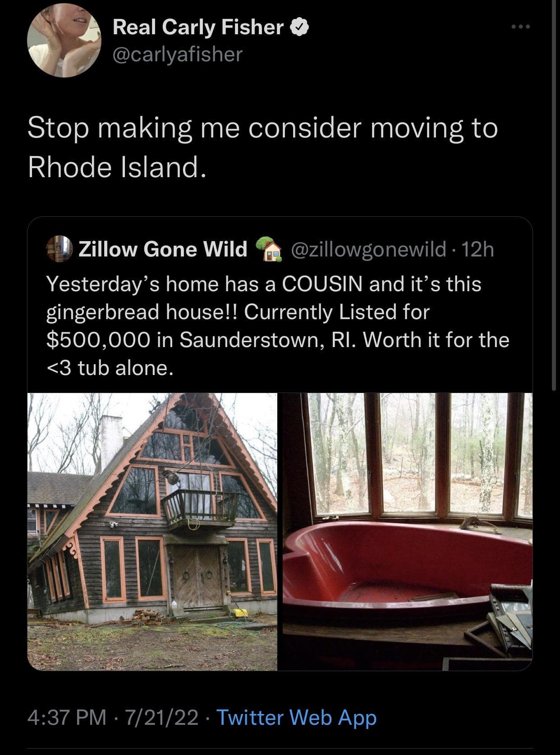The height and width of the screenshot is (755, 560).
Task: Open the three-dot more options menu
Action: tap(521, 27)
